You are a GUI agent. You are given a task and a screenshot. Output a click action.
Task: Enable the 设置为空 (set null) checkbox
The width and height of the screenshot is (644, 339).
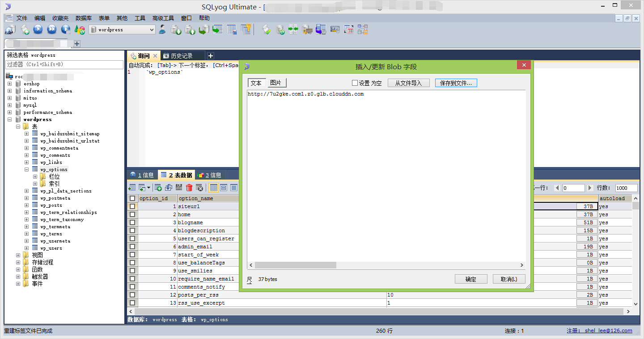pyautogui.click(x=355, y=83)
